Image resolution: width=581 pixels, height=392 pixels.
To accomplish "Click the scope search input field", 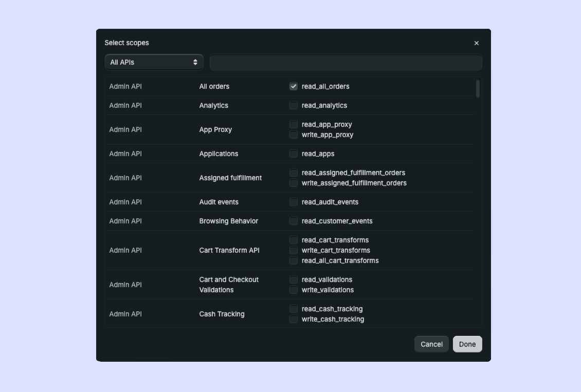I will tap(346, 62).
